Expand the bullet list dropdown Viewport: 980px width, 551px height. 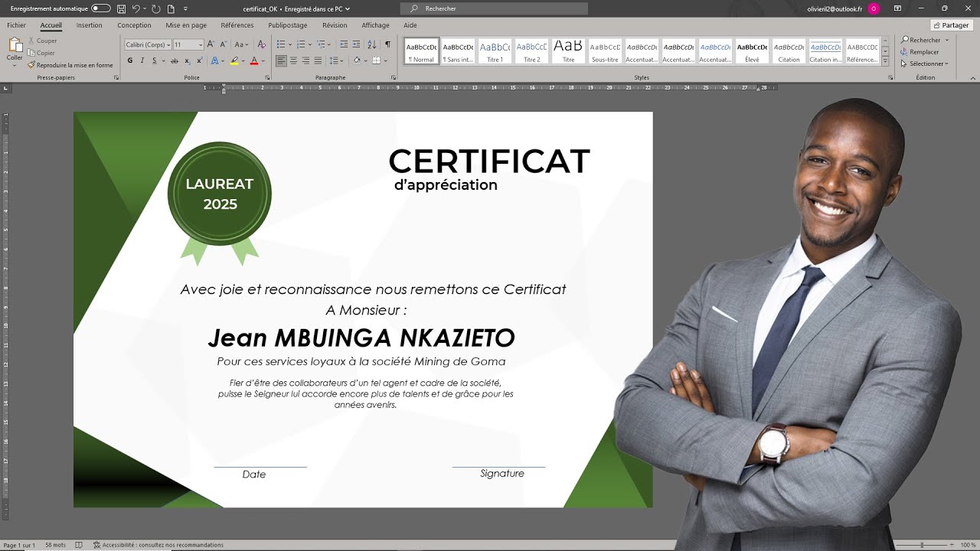click(x=290, y=44)
